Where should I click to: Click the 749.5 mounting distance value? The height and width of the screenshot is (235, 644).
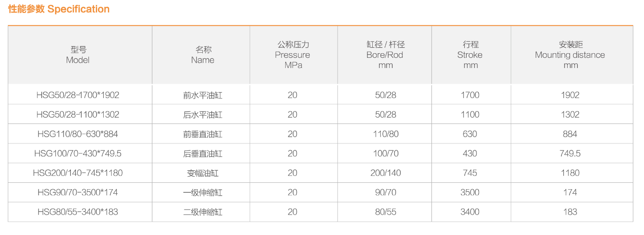coord(570,154)
